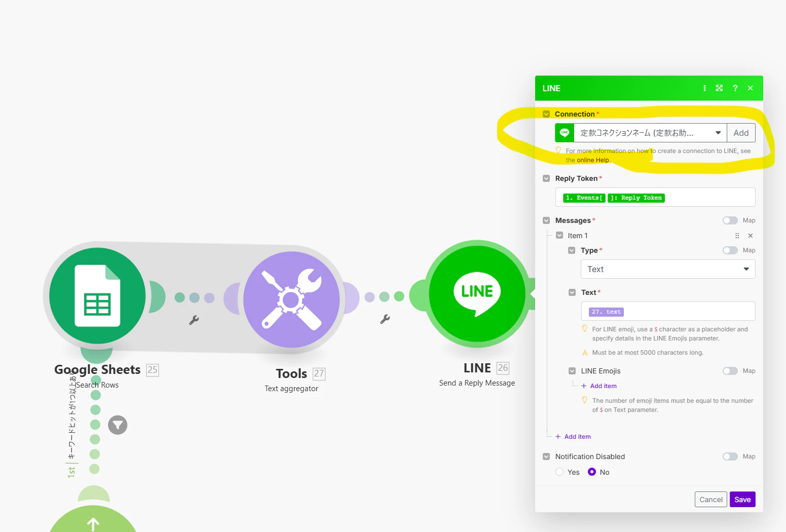
Task: Open the LINE panel options menu
Action: click(704, 88)
